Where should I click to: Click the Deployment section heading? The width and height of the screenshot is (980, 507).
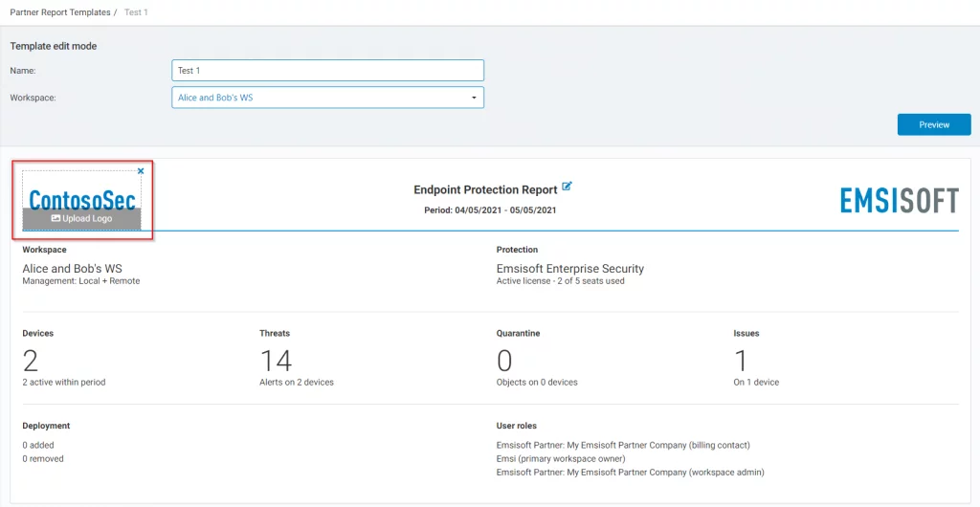(46, 426)
